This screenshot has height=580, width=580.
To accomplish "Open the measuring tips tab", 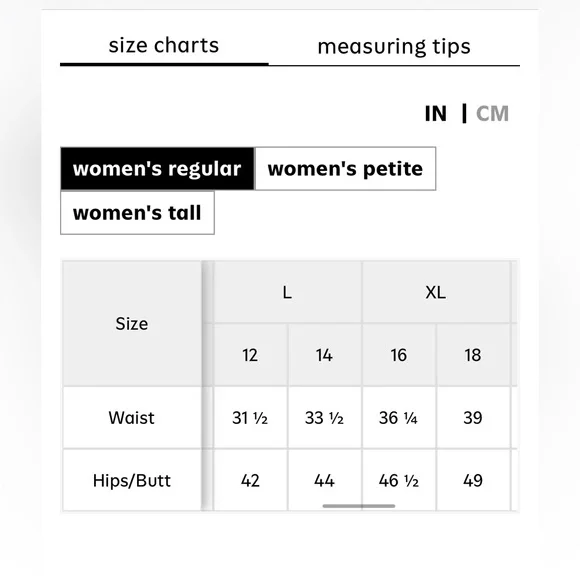I will 394,47.
